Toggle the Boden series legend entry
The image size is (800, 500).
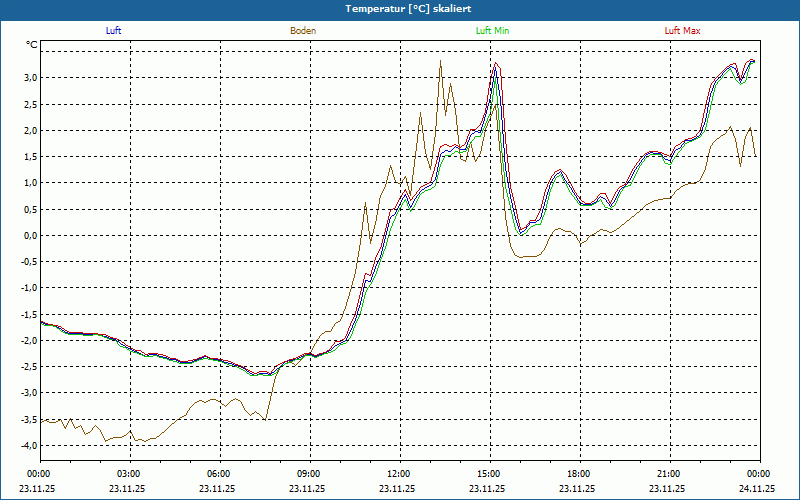coord(303,31)
